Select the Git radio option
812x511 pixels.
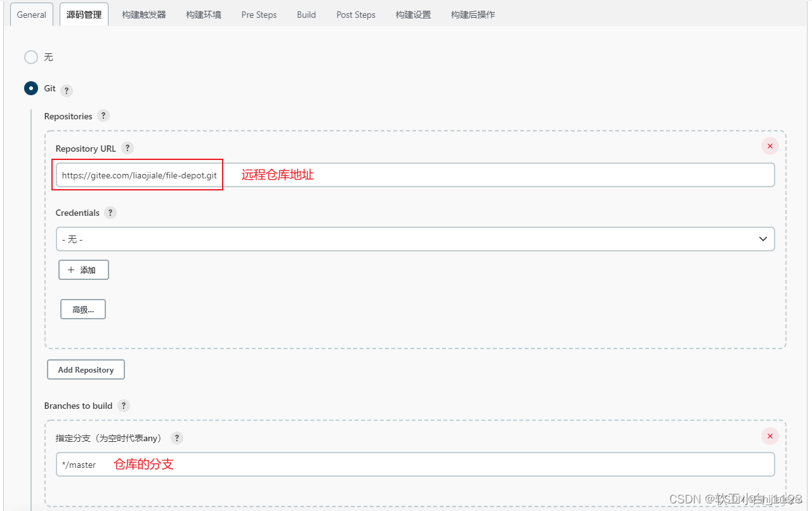coord(31,88)
